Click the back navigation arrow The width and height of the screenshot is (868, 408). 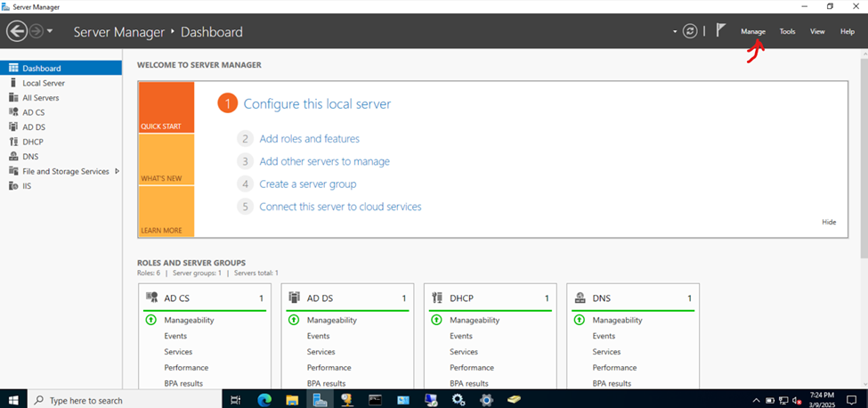tap(17, 31)
